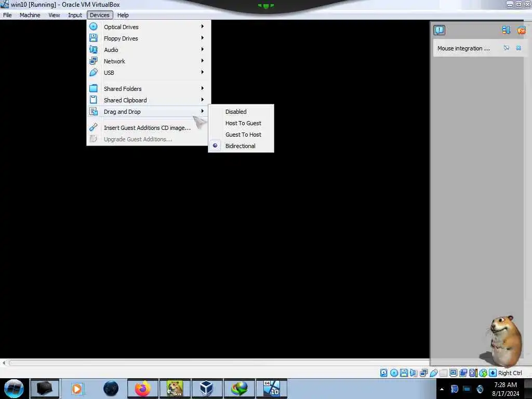Click the network icon beside Network entry

(94, 61)
